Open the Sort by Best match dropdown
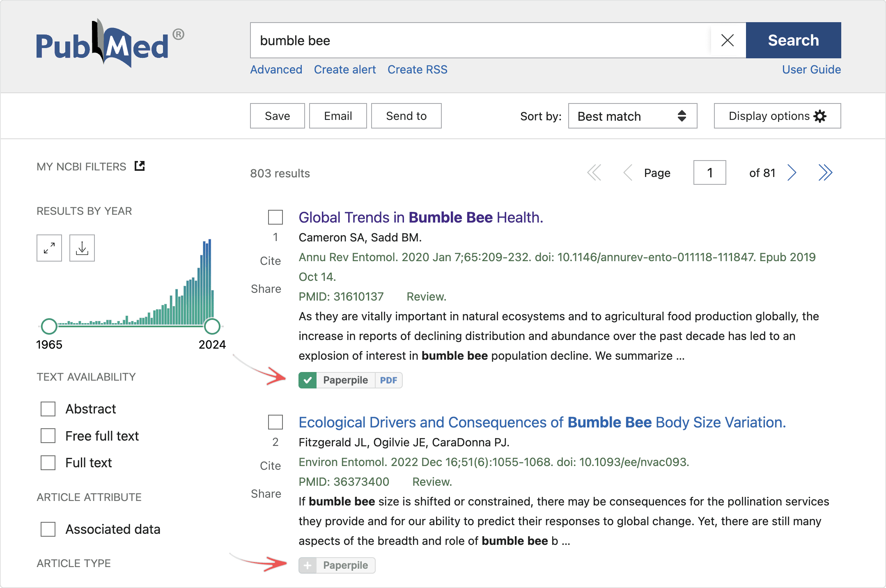This screenshot has height=588, width=886. tap(632, 116)
